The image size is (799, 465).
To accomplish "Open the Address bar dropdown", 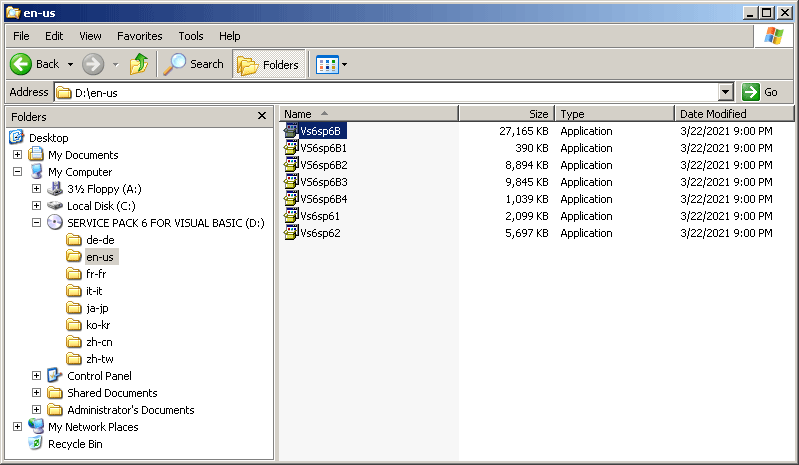I will [726, 92].
